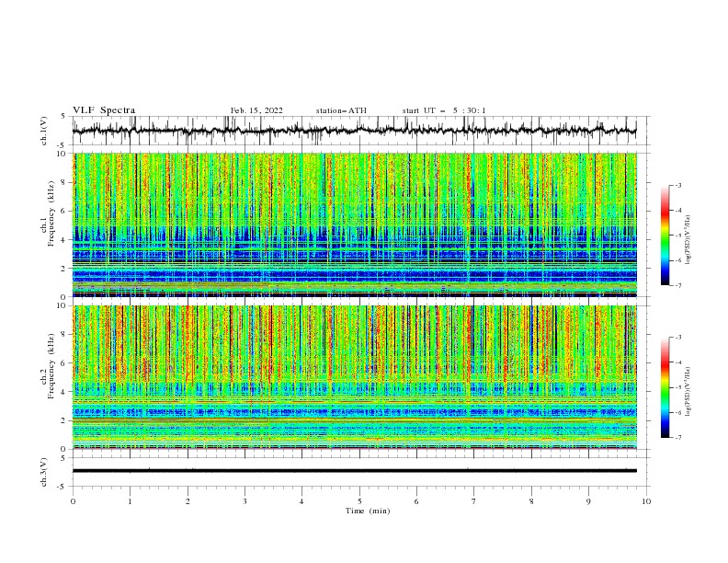
Task: Click the ch.1 voltage waveform trace
Action: coord(355,131)
